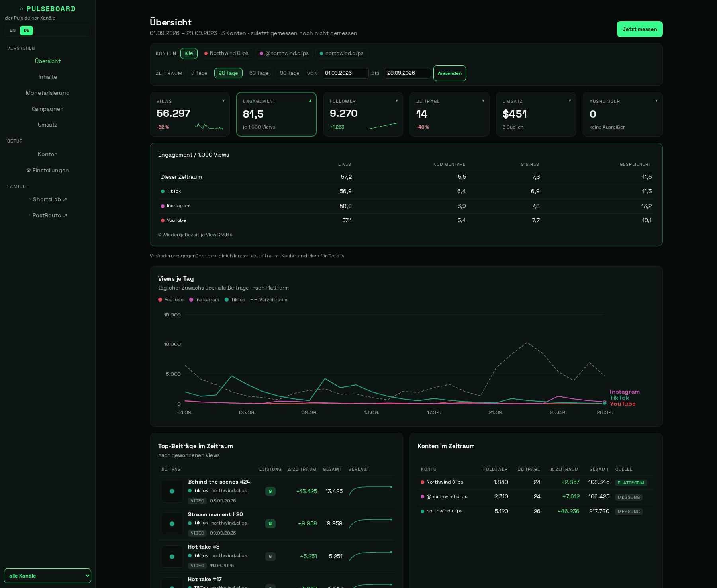Click the PULSEBOARD logo
The width and height of the screenshot is (717, 588).
(47, 9)
